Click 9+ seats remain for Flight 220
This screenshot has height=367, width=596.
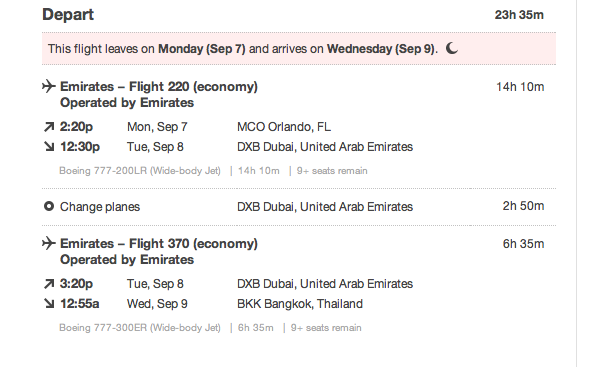(332, 171)
